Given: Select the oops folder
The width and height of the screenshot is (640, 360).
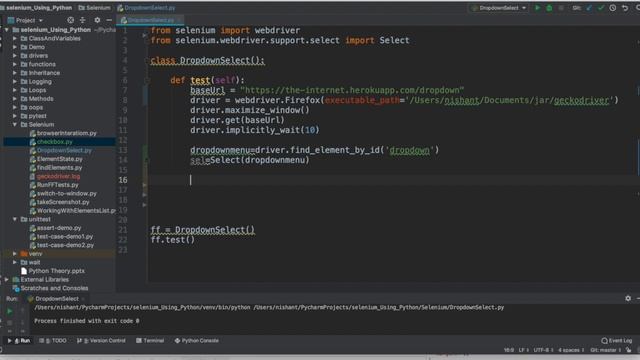Looking at the screenshot, I should coord(36,107).
